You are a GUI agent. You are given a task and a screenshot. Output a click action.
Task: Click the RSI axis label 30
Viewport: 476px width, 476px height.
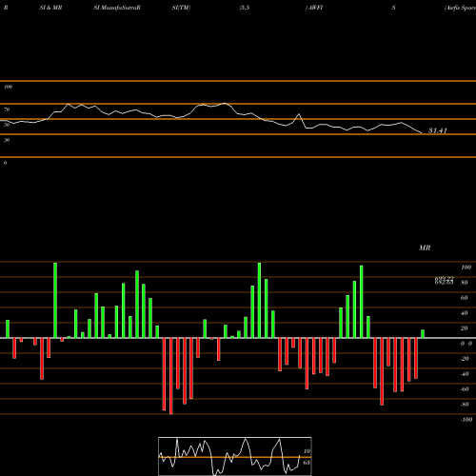[7, 140]
